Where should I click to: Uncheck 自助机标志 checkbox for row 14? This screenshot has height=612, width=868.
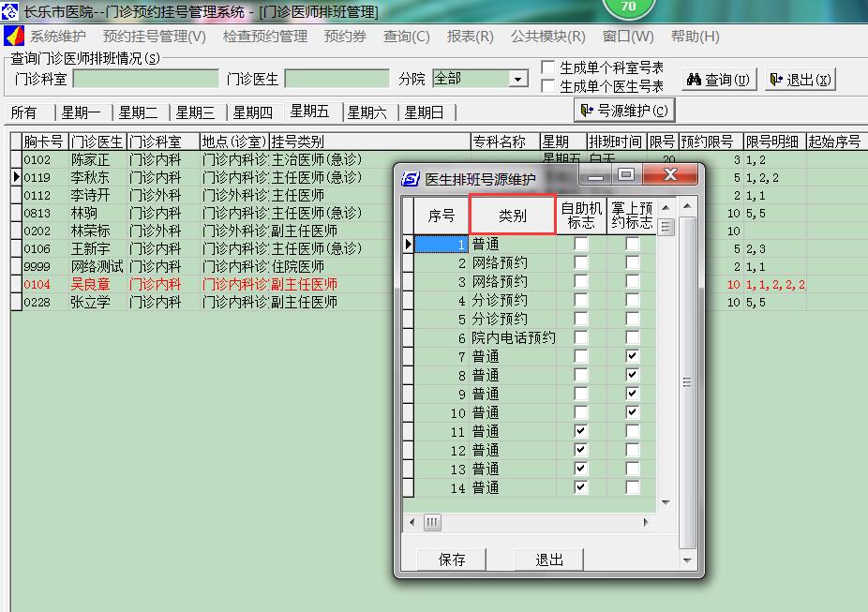[x=580, y=487]
